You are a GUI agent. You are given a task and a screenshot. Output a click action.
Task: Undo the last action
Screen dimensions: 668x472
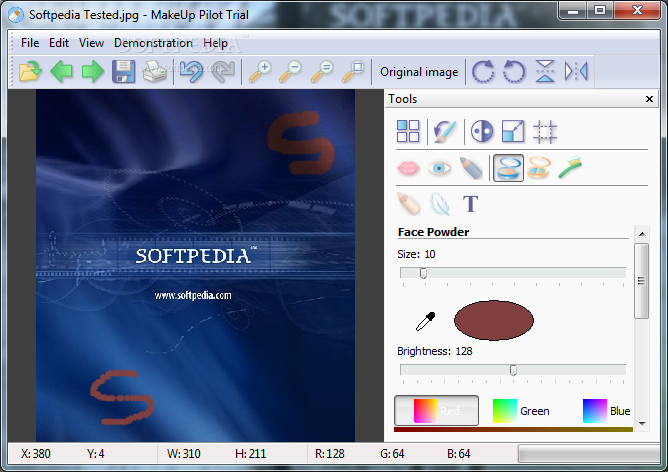click(x=191, y=71)
